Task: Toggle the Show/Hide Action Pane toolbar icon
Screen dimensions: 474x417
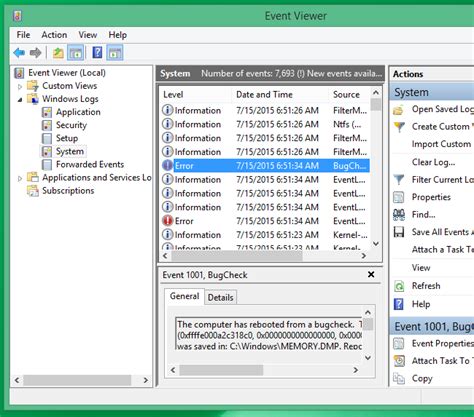Action: (x=115, y=53)
